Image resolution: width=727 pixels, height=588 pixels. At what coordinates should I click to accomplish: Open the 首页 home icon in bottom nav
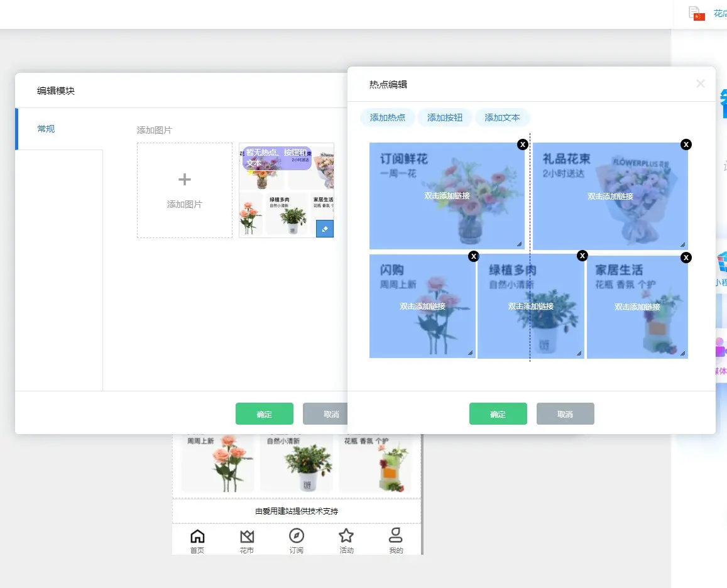click(x=197, y=536)
